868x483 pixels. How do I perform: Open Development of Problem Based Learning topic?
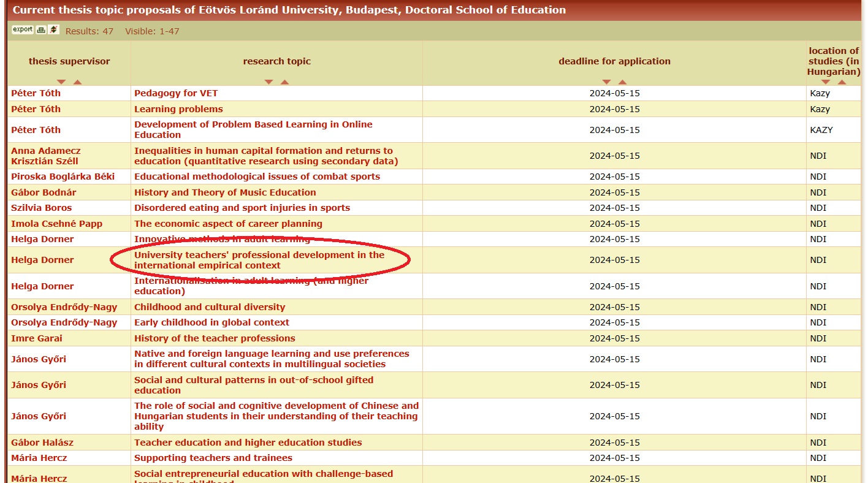253,129
